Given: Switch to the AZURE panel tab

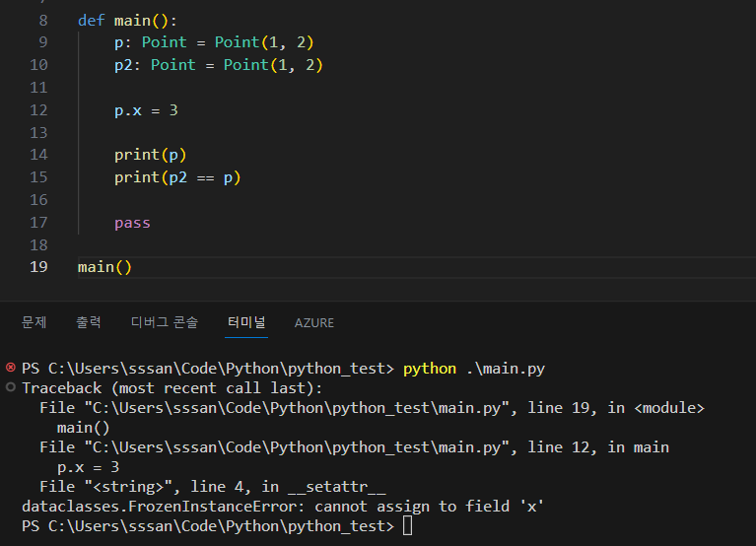Looking at the screenshot, I should [x=314, y=322].
